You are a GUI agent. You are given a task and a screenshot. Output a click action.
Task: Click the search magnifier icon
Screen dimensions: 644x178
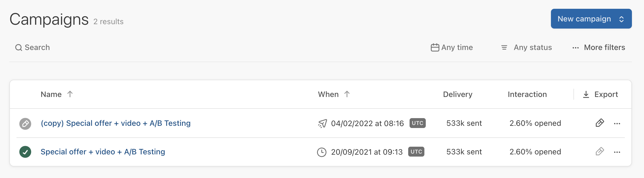(18, 48)
